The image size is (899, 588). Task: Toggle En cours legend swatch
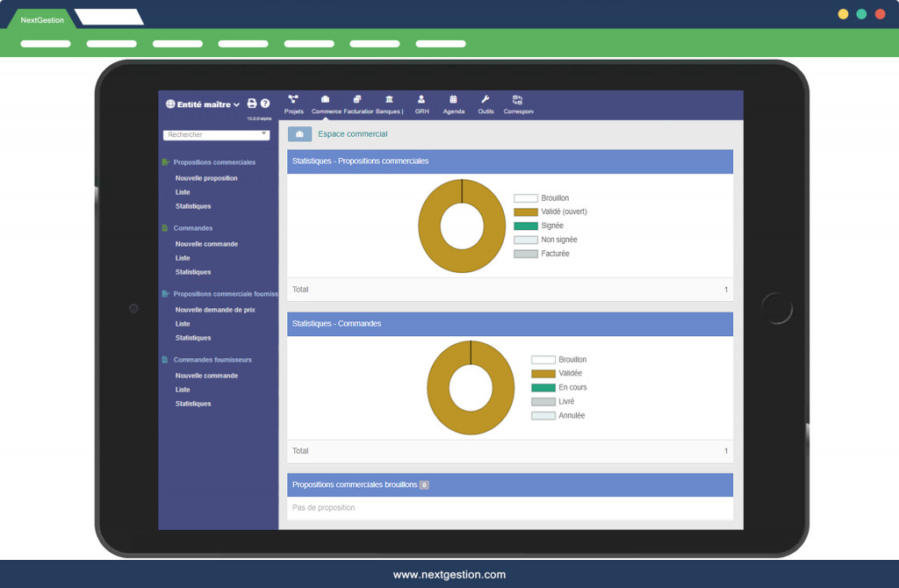(543, 388)
